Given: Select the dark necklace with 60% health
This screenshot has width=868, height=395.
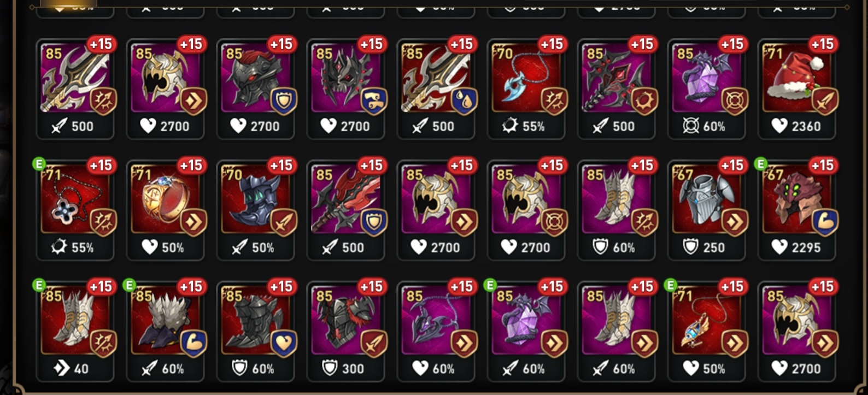Looking at the screenshot, I should coord(436,331).
